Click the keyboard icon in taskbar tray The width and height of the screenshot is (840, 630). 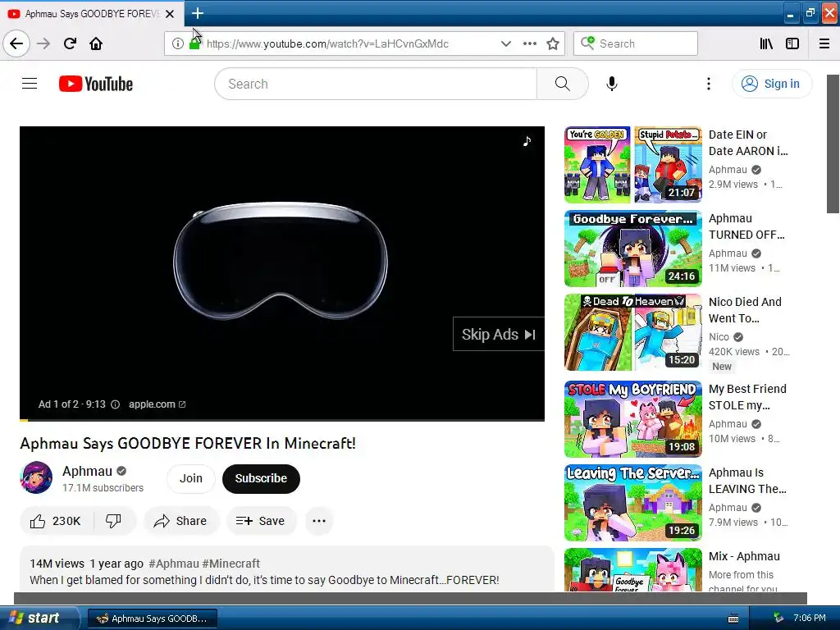point(733,619)
